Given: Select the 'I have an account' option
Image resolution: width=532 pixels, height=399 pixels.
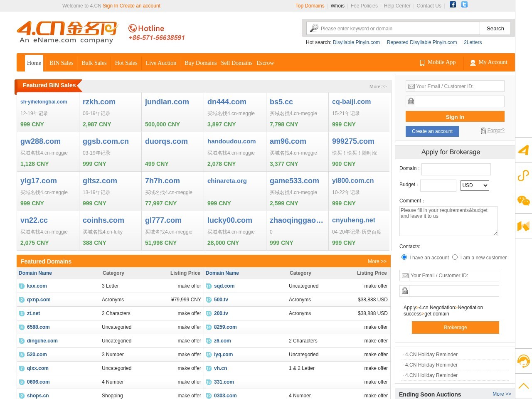Looking at the screenshot, I should (x=404, y=257).
